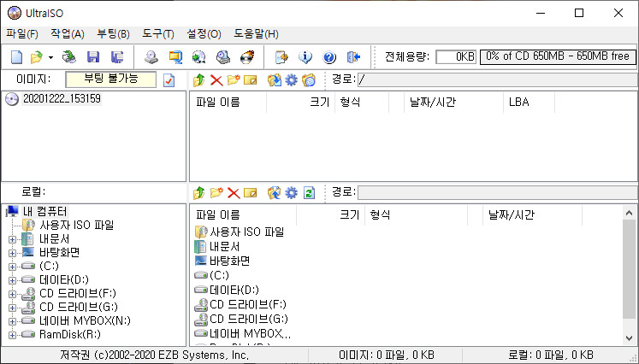Click Rename icon in image toolbar
The height and width of the screenshot is (364, 639).
click(x=251, y=79)
